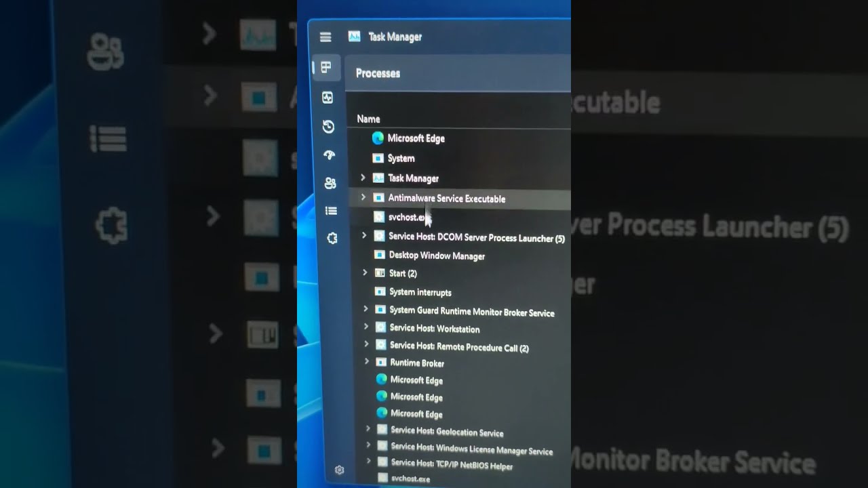Click the DCOM Server Process Launcher gear icon

tap(380, 236)
